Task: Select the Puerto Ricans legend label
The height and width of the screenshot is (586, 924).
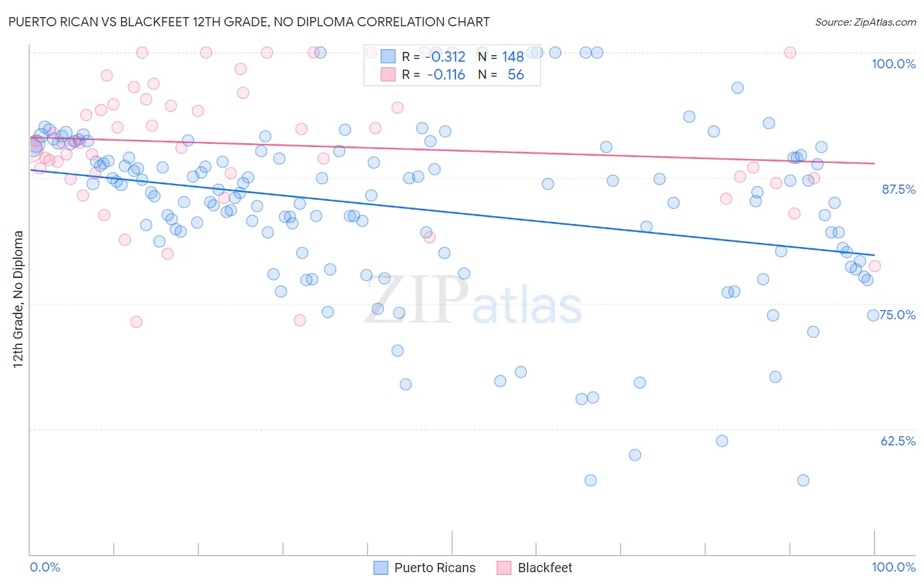Action: 435,568
